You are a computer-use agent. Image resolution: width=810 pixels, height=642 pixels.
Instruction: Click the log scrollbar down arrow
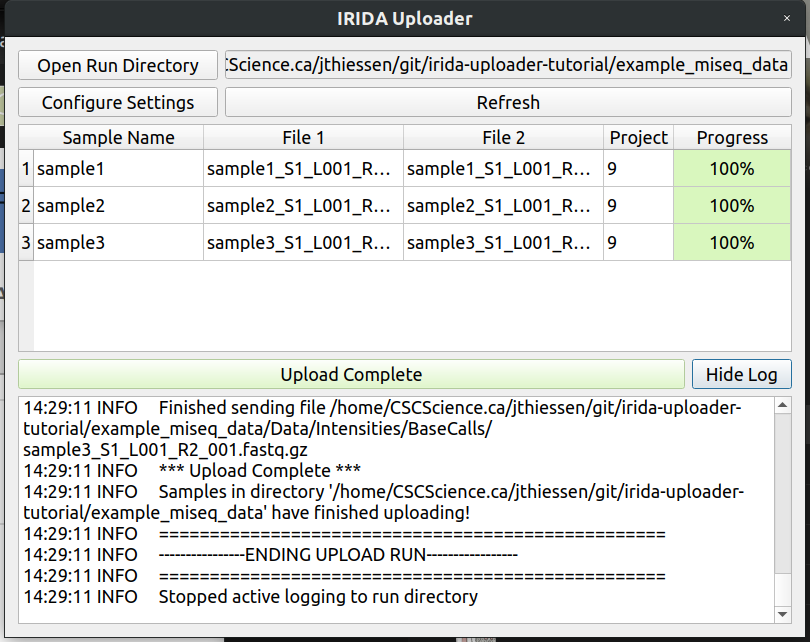click(783, 614)
